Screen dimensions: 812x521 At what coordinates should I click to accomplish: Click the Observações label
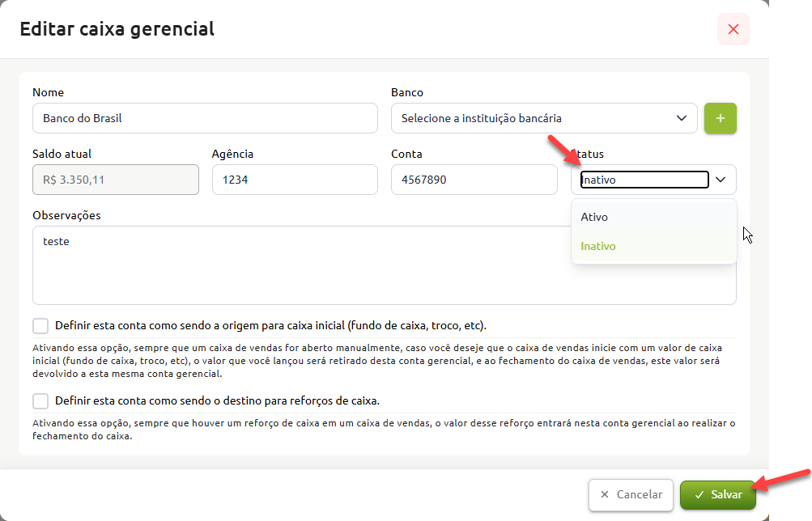[66, 215]
